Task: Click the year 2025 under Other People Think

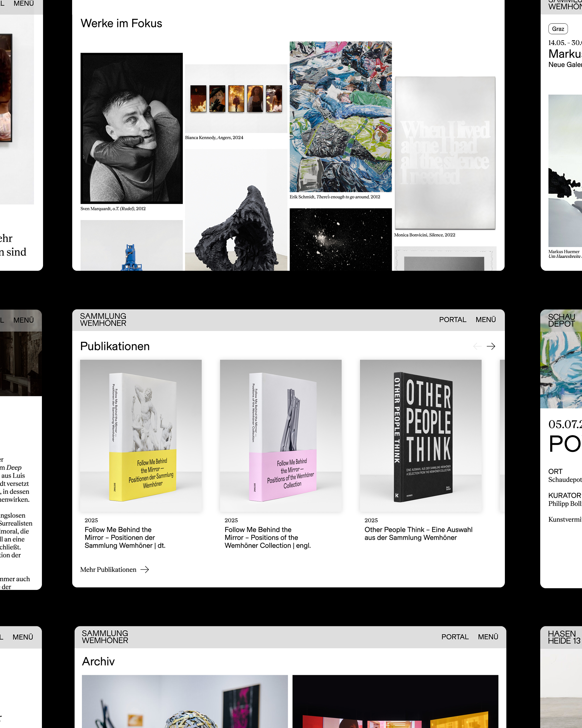Action: click(x=371, y=520)
